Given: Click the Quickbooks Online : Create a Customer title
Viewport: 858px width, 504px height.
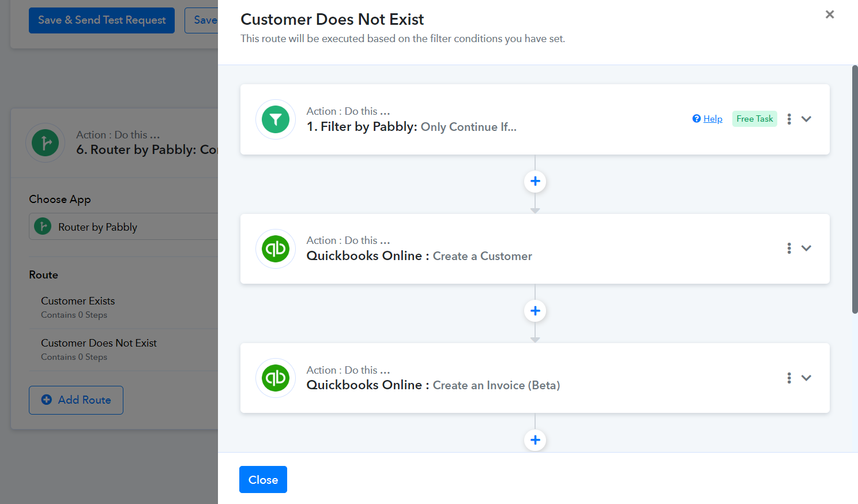Looking at the screenshot, I should point(419,256).
